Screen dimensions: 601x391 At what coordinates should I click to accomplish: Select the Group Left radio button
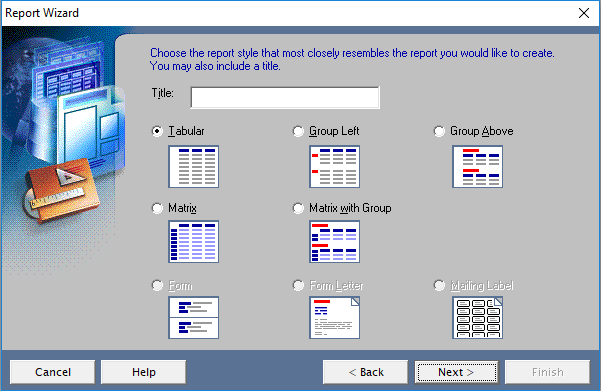coord(298,131)
